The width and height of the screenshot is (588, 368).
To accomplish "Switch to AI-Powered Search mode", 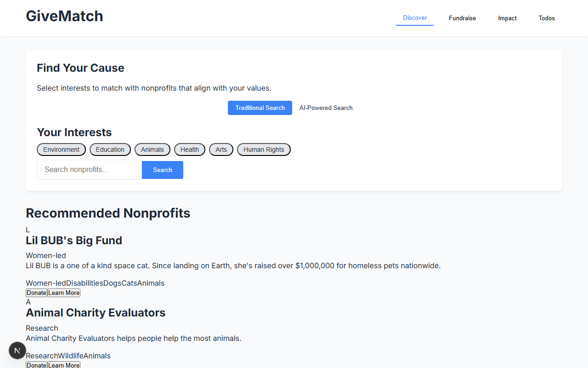I will click(x=326, y=108).
